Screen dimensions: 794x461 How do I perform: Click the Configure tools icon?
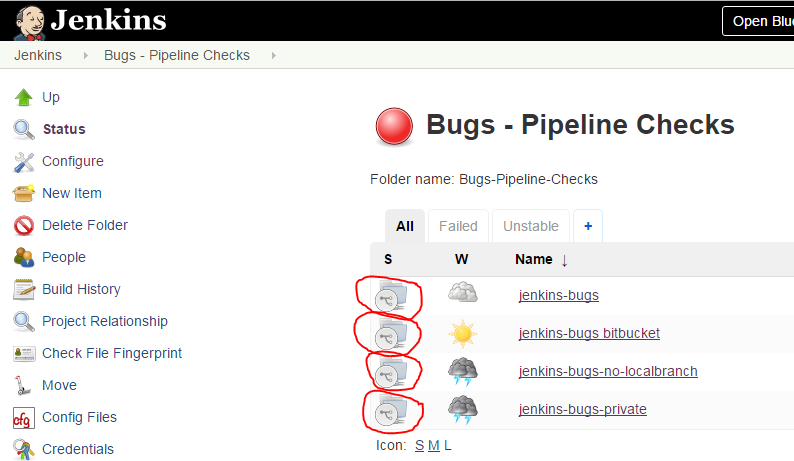tap(24, 162)
